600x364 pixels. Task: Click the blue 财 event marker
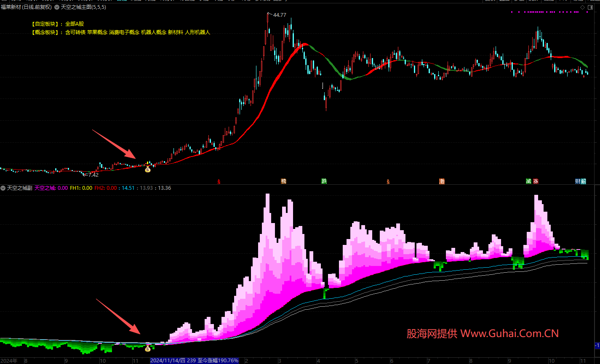coord(578,181)
